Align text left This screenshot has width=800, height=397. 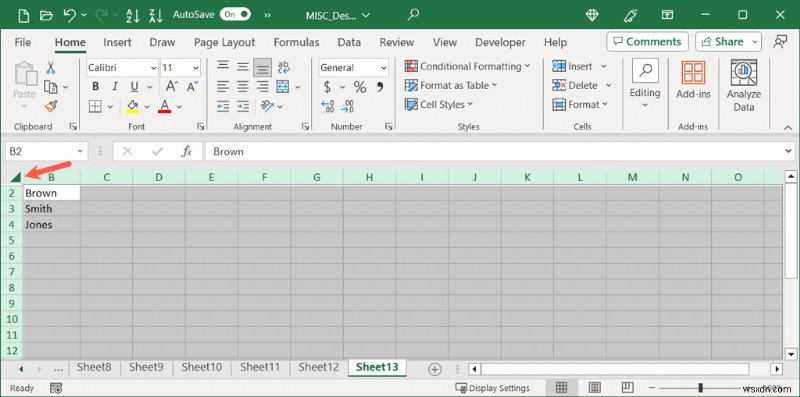coord(223,86)
